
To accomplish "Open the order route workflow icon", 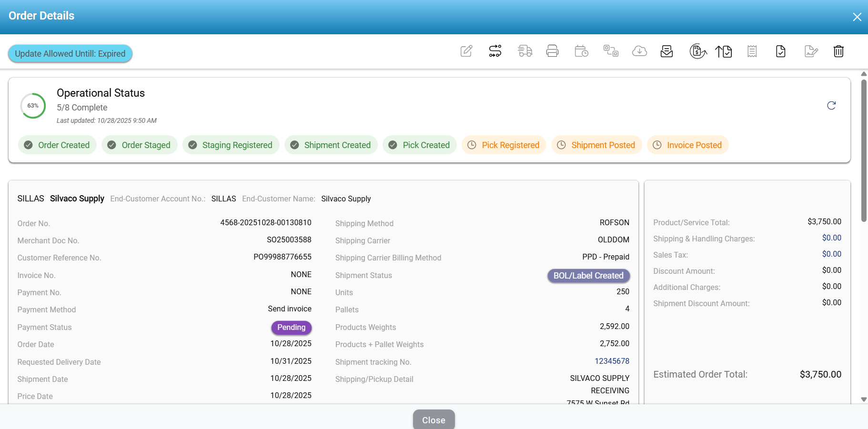I will click(x=495, y=51).
